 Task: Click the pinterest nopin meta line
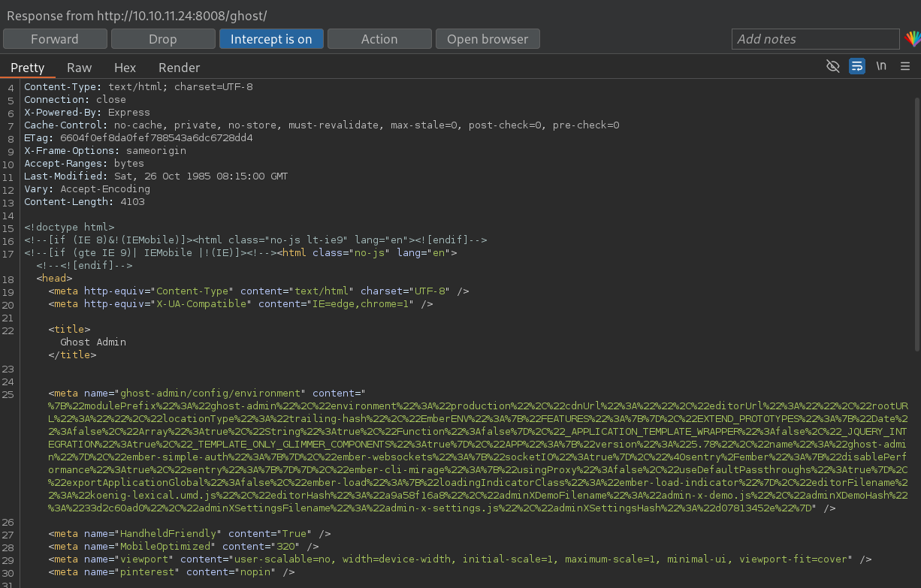(171, 572)
